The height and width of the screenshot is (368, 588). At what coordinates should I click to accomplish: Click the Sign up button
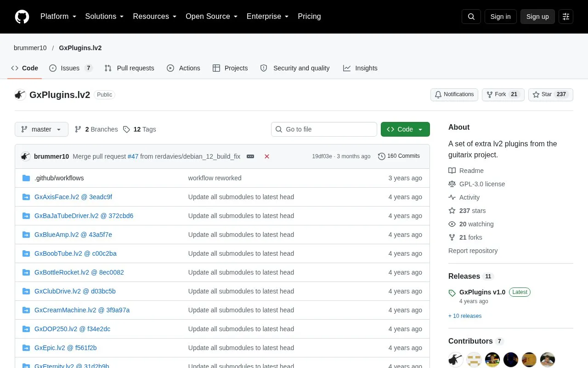click(x=537, y=17)
